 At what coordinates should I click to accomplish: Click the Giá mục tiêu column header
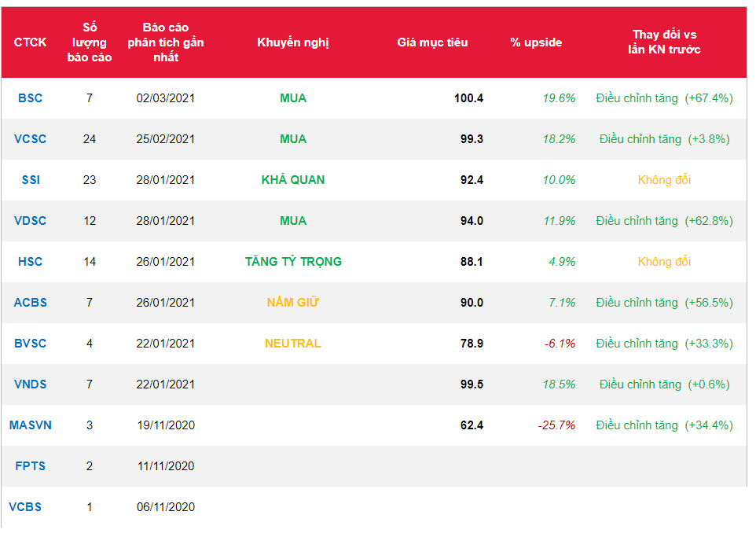tap(432, 42)
